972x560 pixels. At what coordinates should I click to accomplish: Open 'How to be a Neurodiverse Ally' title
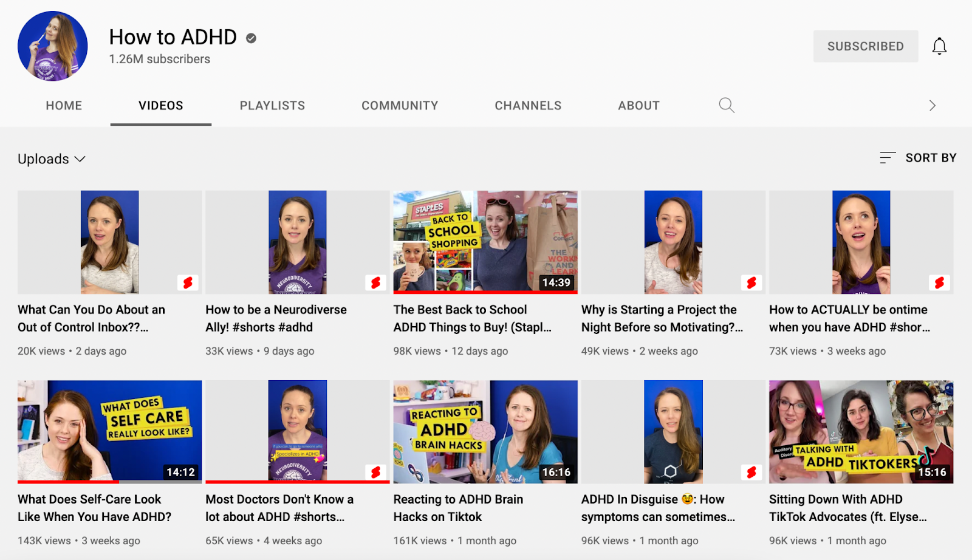pos(276,318)
